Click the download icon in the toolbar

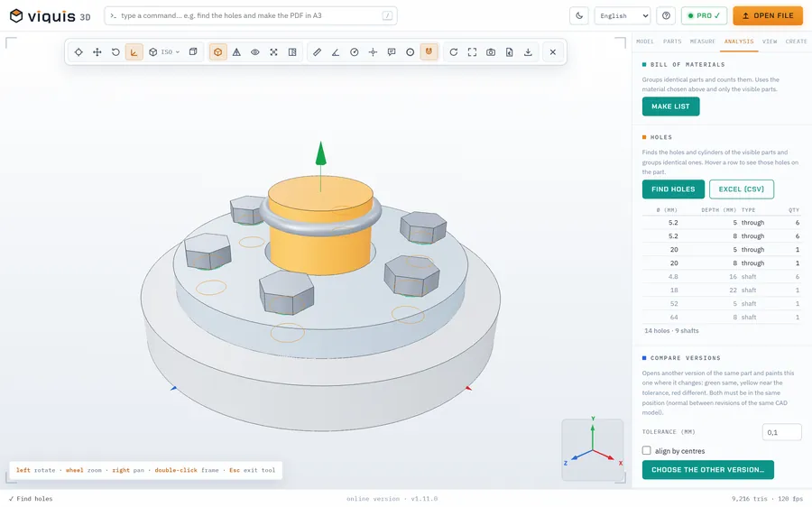click(x=528, y=51)
